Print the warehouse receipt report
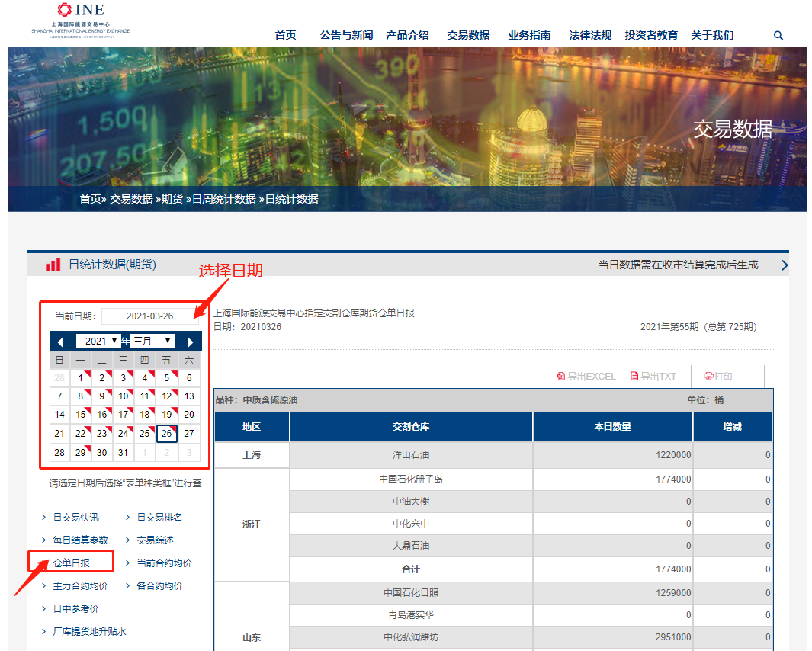812x651 pixels. [x=718, y=377]
